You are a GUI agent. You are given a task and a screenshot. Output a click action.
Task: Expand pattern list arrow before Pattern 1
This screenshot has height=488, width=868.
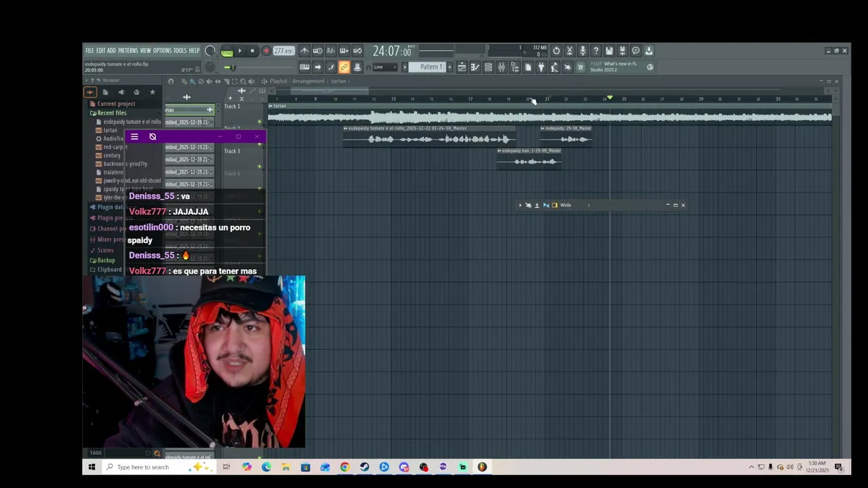405,67
